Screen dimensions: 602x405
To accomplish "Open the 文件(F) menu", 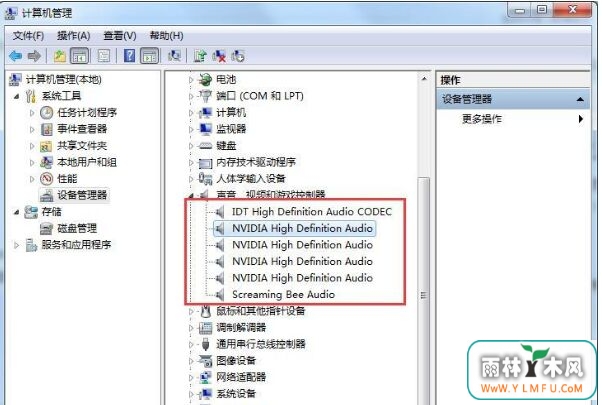I will (28, 36).
